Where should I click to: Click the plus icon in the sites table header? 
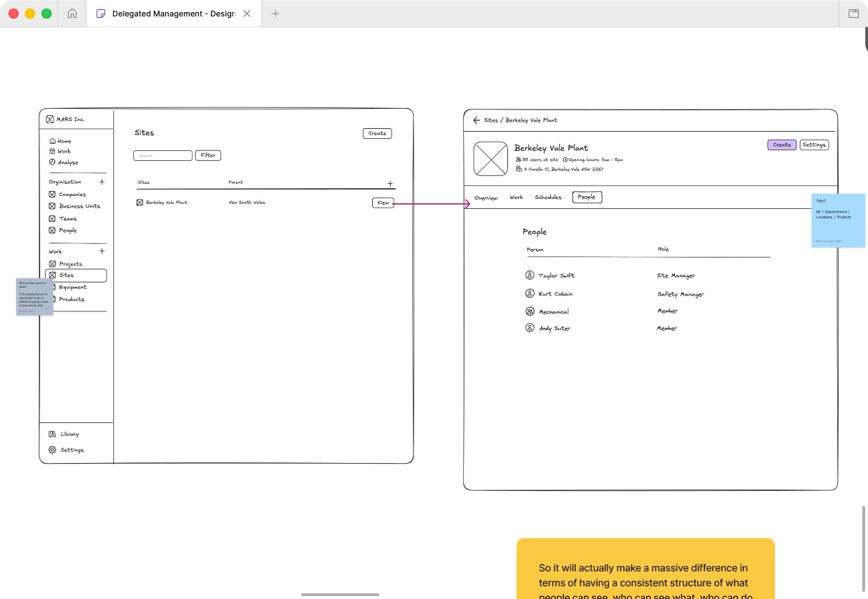pos(390,184)
